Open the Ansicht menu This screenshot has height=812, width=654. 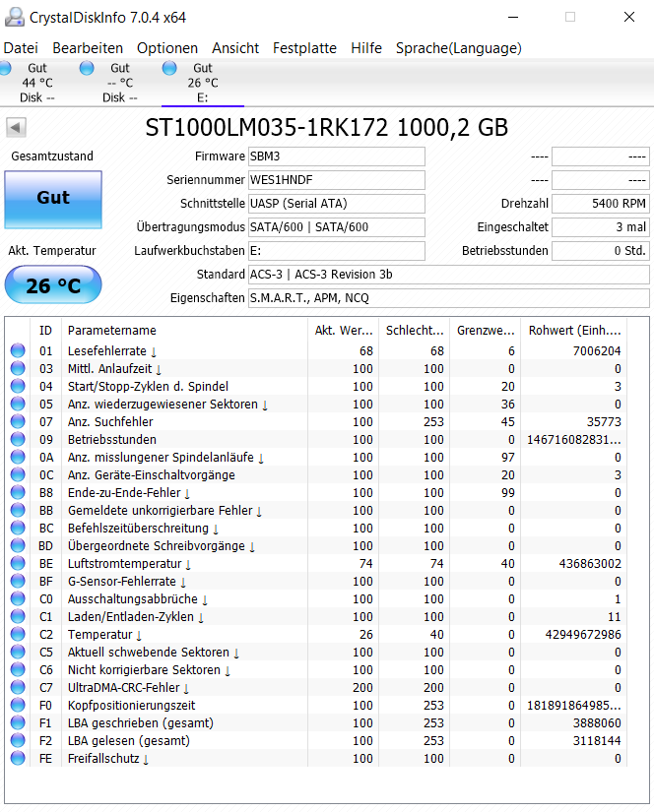(235, 48)
